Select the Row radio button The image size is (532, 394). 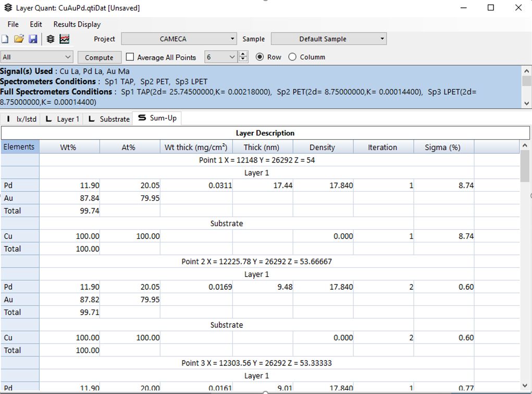(x=259, y=57)
